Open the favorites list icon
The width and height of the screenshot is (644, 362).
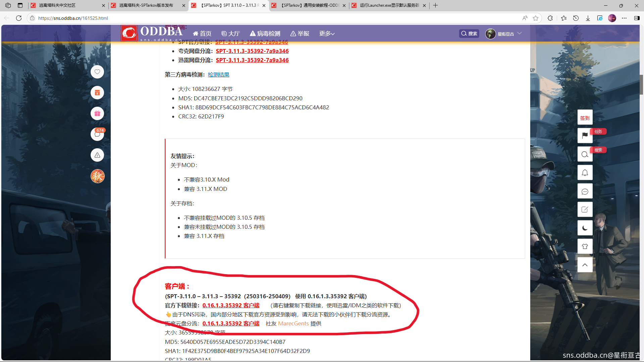pyautogui.click(x=564, y=18)
